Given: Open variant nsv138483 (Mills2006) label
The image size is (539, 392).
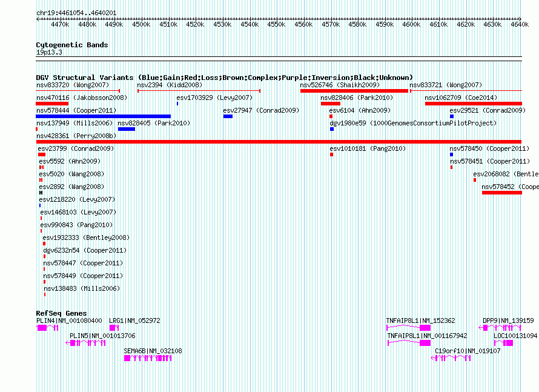Looking at the screenshot, I should click(82, 288).
